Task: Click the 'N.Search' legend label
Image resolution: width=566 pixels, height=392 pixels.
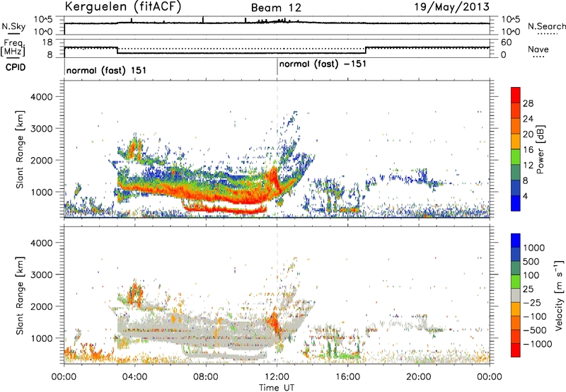Action: [x=546, y=26]
